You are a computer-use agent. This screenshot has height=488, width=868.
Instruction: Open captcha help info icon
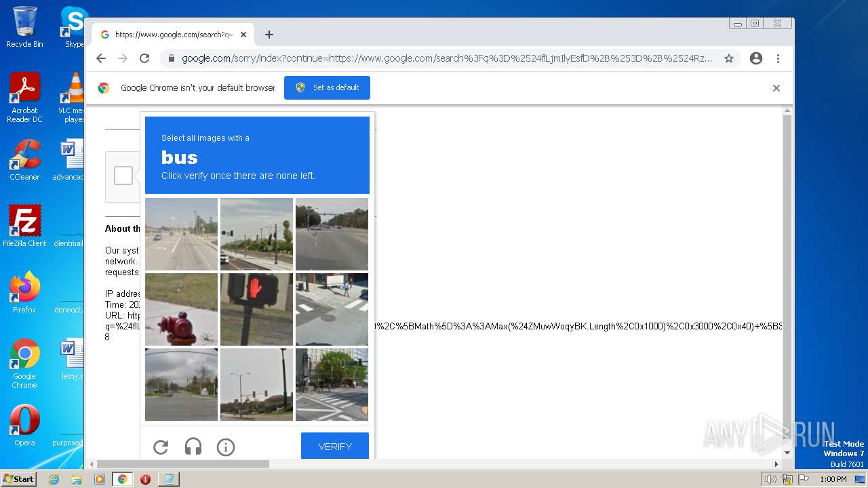click(x=226, y=447)
